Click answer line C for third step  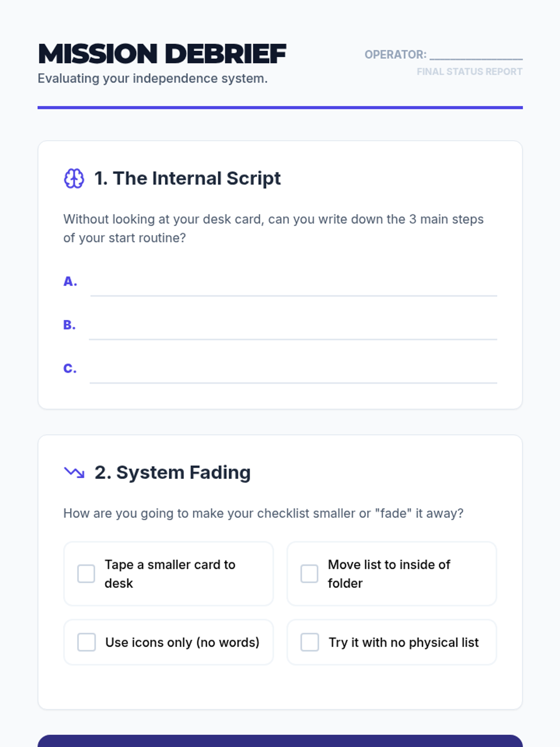pyautogui.click(x=293, y=372)
